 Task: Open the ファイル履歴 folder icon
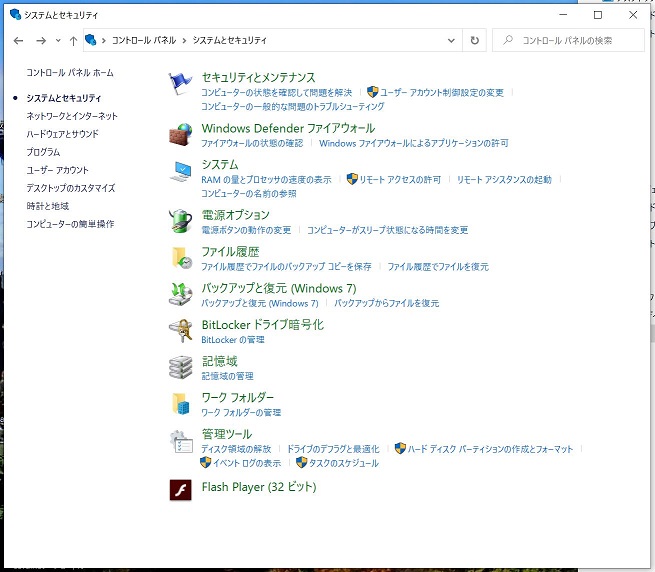(180, 258)
